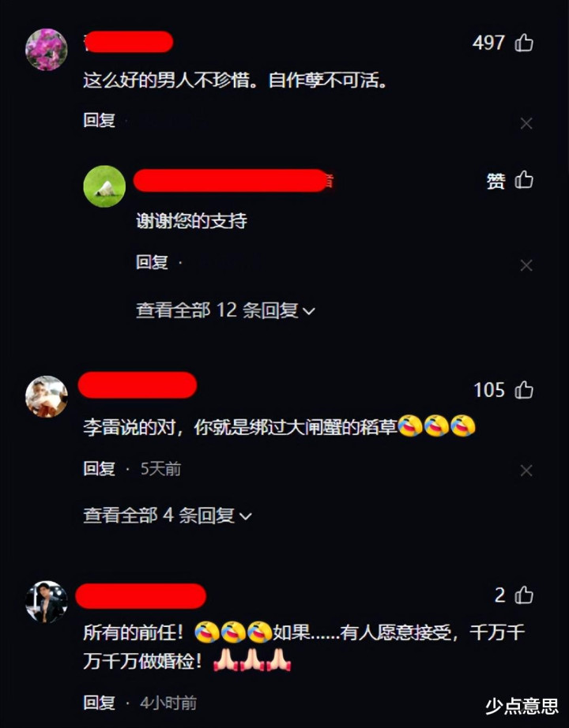Expand all 12 replies

(225, 310)
